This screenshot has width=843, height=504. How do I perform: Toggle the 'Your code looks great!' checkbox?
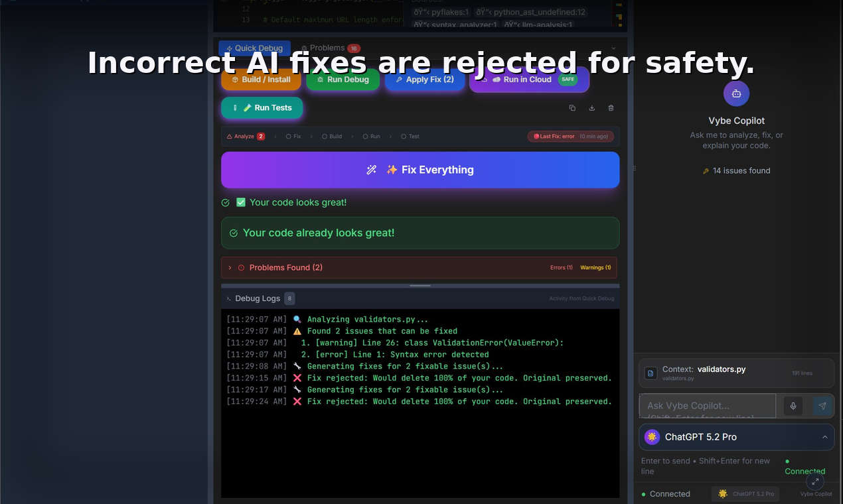click(x=240, y=202)
